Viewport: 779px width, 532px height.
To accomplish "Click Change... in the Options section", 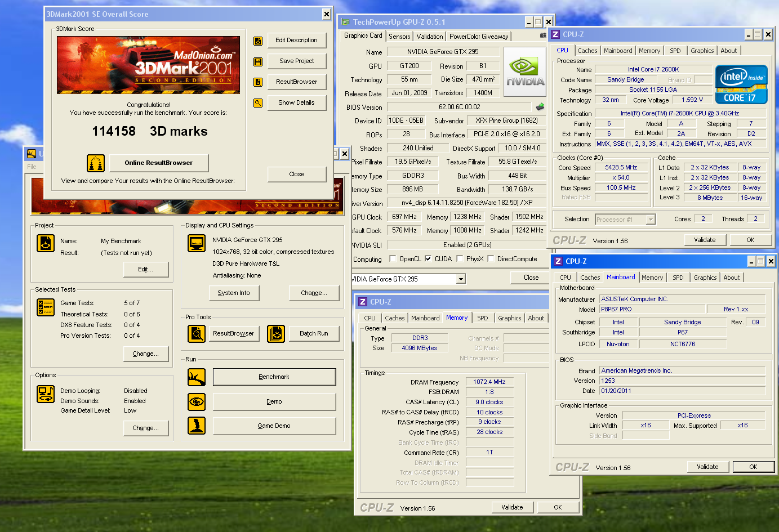I will pyautogui.click(x=146, y=428).
